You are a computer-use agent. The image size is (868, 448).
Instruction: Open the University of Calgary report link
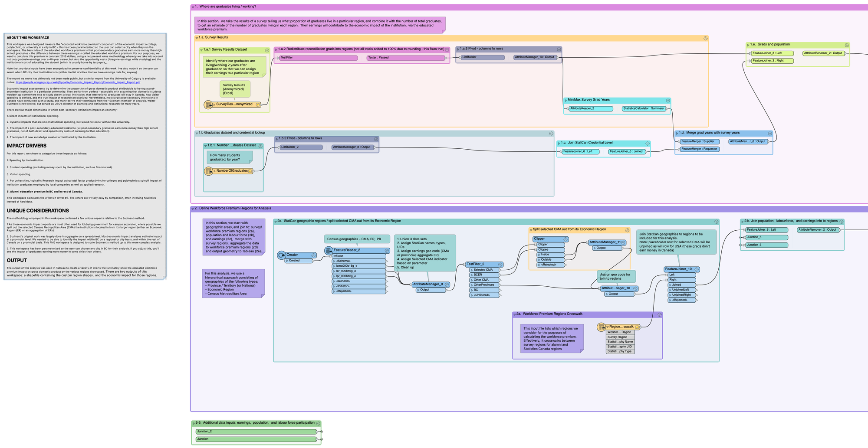[78, 82]
